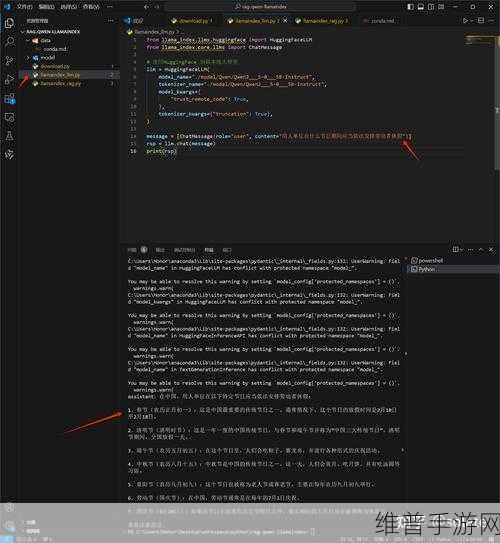Open the Search view icon
Screen dimensions: 500x543
point(9,42)
